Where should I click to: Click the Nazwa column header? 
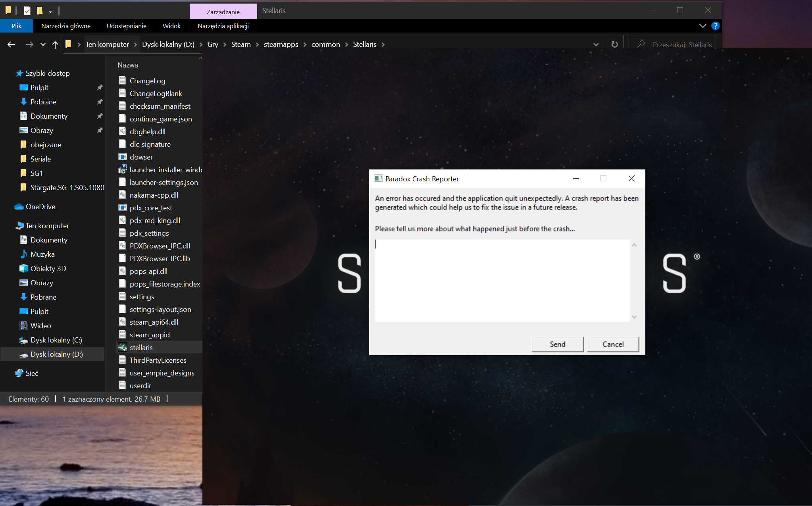click(x=128, y=65)
